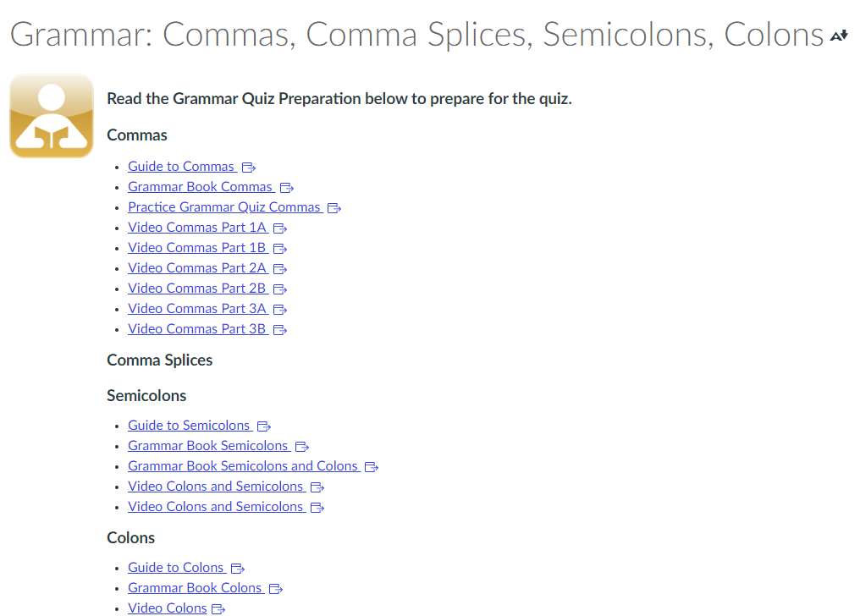The width and height of the screenshot is (860, 616).
Task: Open the second Video Colons and Semicolons link
Action: click(216, 506)
